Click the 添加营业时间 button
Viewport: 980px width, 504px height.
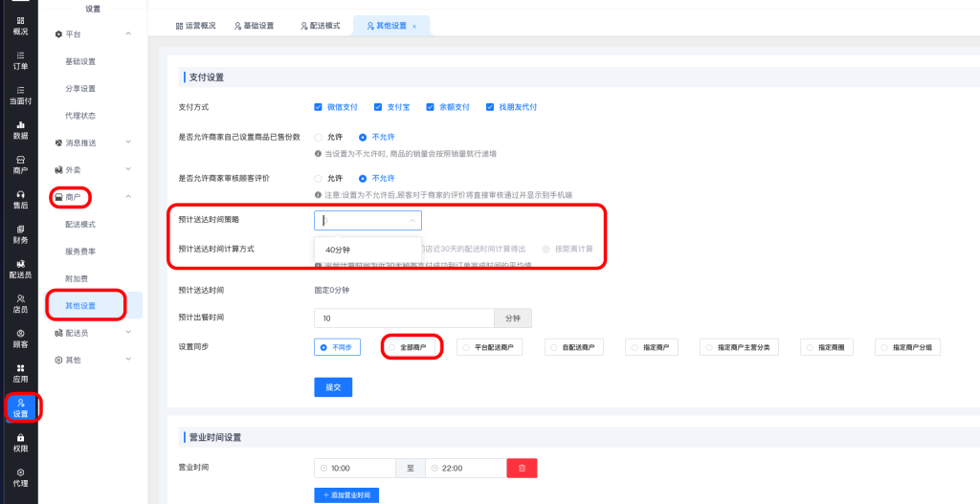pyautogui.click(x=345, y=495)
